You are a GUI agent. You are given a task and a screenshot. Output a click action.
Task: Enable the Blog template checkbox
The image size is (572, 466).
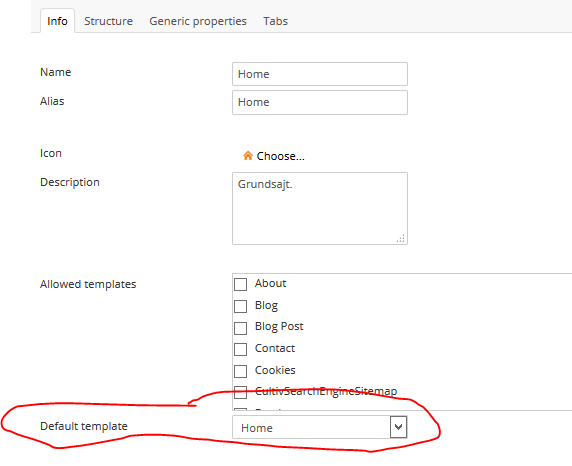[240, 306]
